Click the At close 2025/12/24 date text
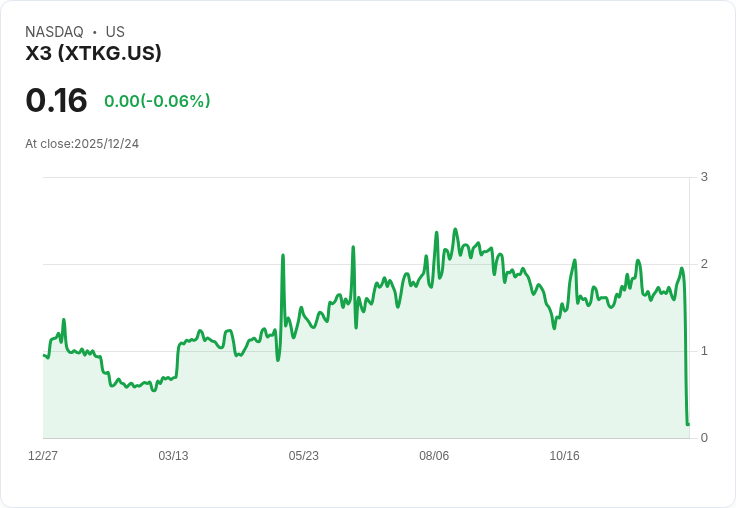Screen dimensions: 736x508 click(x=82, y=144)
